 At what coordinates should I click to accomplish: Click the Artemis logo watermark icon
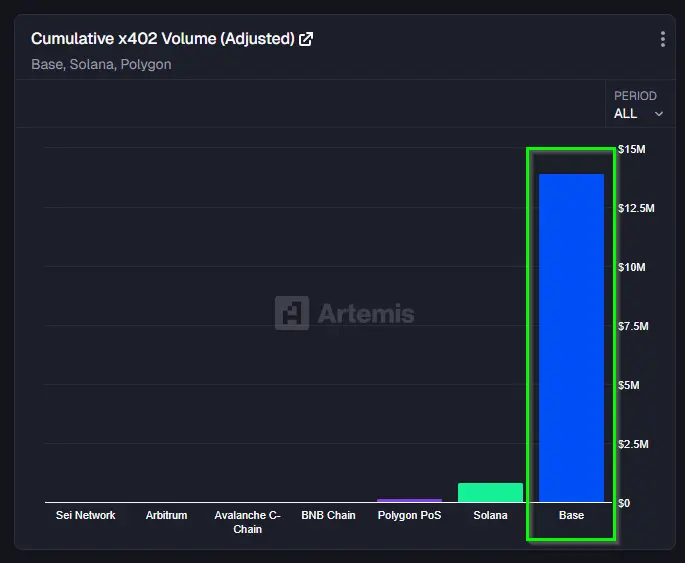point(291,313)
